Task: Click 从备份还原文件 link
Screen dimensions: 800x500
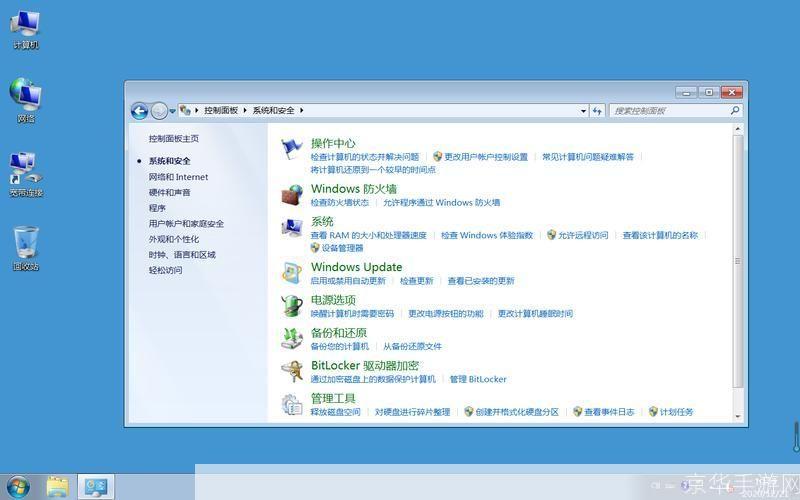Action: click(x=412, y=346)
